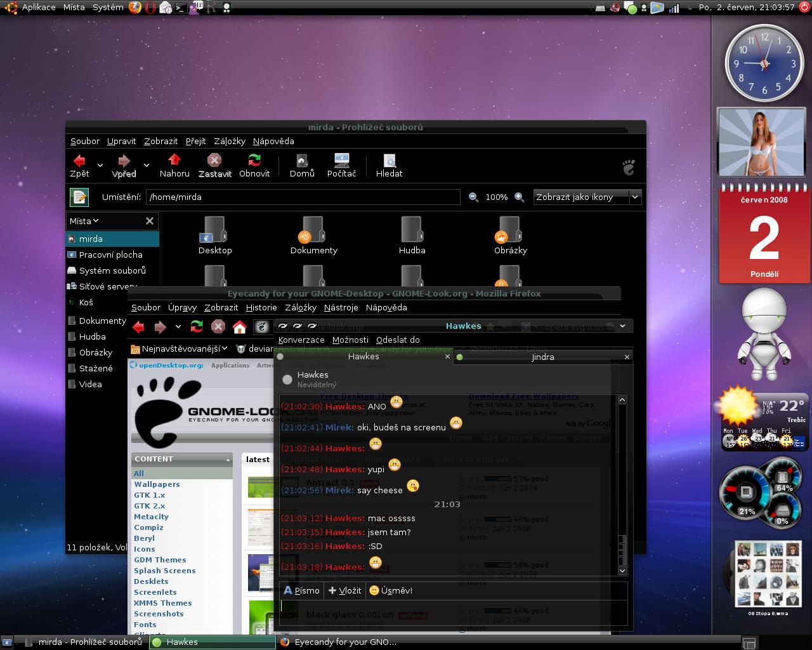This screenshot has width=812, height=650.
Task: Click Zpět back arrow in file browser
Action: [x=79, y=161]
